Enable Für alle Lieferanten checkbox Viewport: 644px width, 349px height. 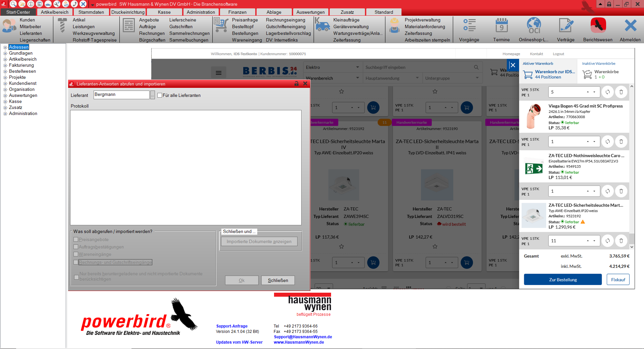click(160, 95)
